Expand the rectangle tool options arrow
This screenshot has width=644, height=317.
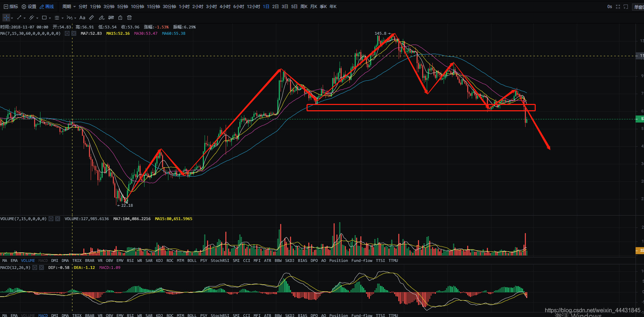50,18
